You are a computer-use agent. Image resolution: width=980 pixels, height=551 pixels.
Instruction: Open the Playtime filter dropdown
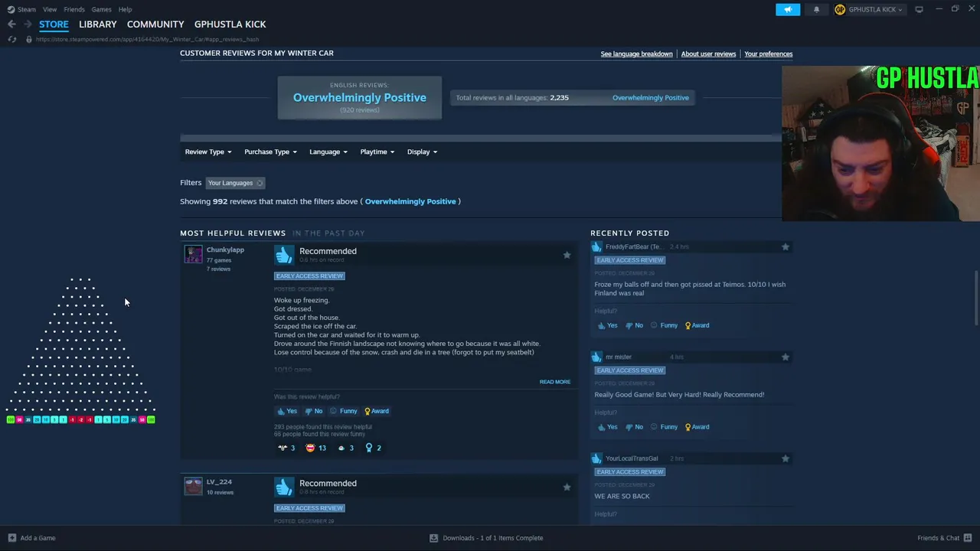pyautogui.click(x=377, y=152)
